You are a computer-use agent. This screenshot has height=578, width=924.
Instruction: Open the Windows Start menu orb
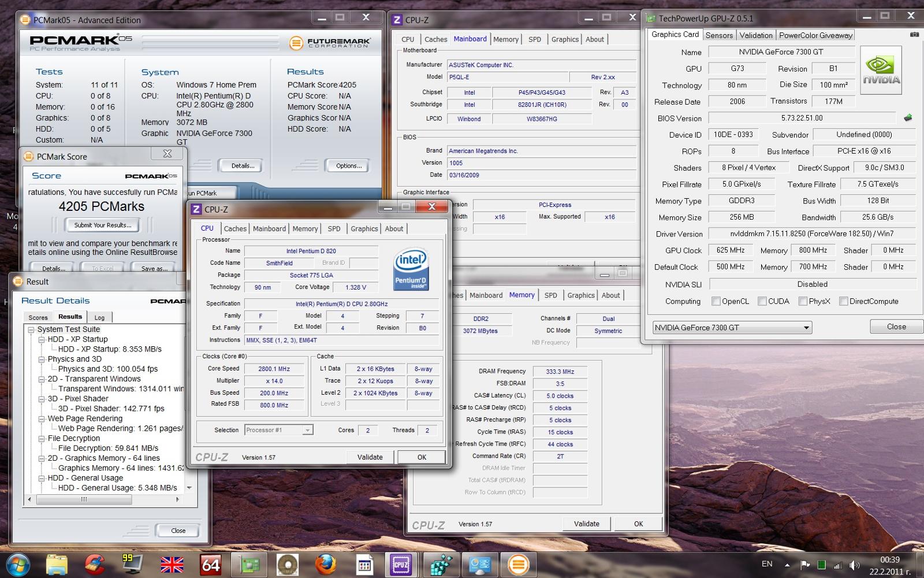point(18,565)
